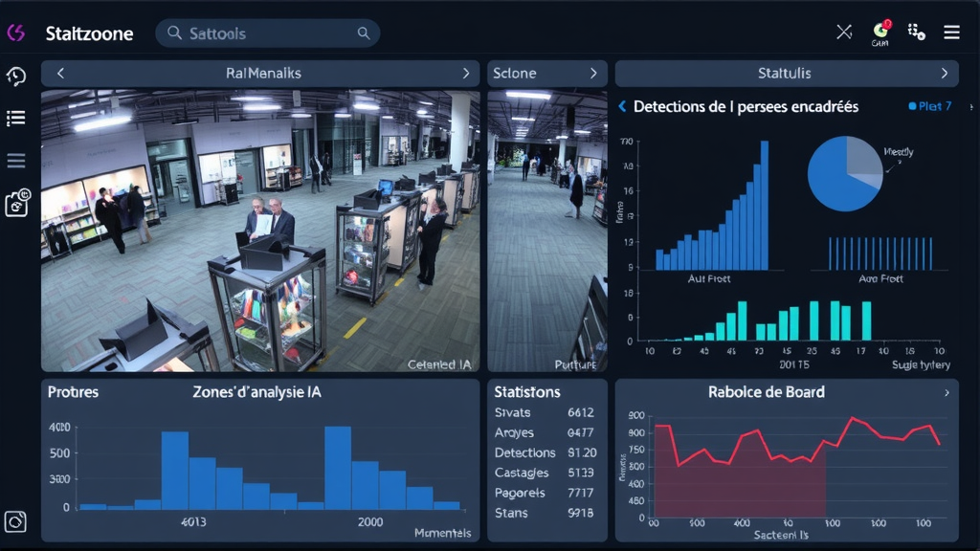980x551 pixels.
Task: Click the magnifier at right of search bar
Action: [364, 33]
